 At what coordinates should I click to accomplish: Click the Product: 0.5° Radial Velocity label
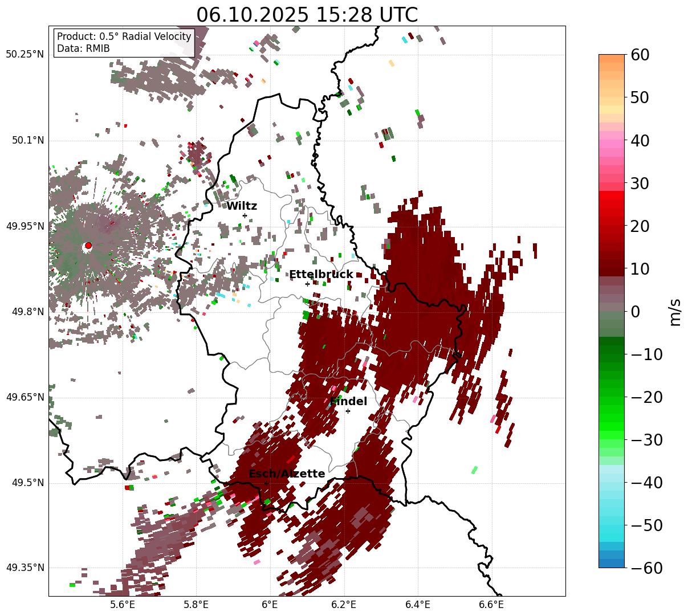click(x=124, y=37)
